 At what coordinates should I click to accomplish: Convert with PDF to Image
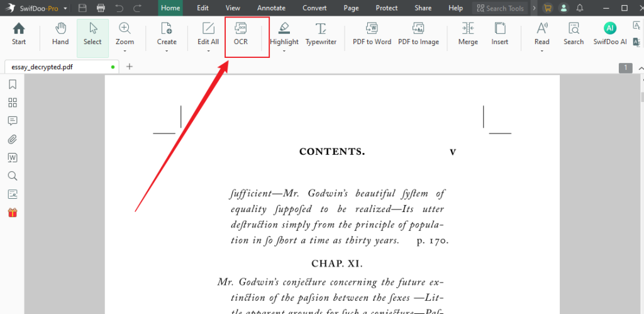tap(418, 34)
